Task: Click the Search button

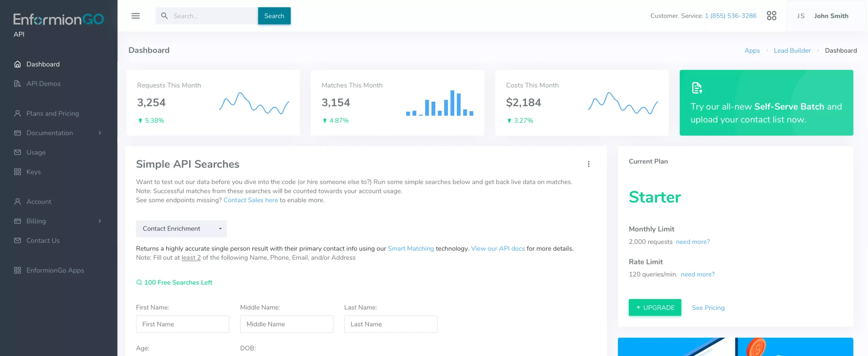Action: click(274, 16)
